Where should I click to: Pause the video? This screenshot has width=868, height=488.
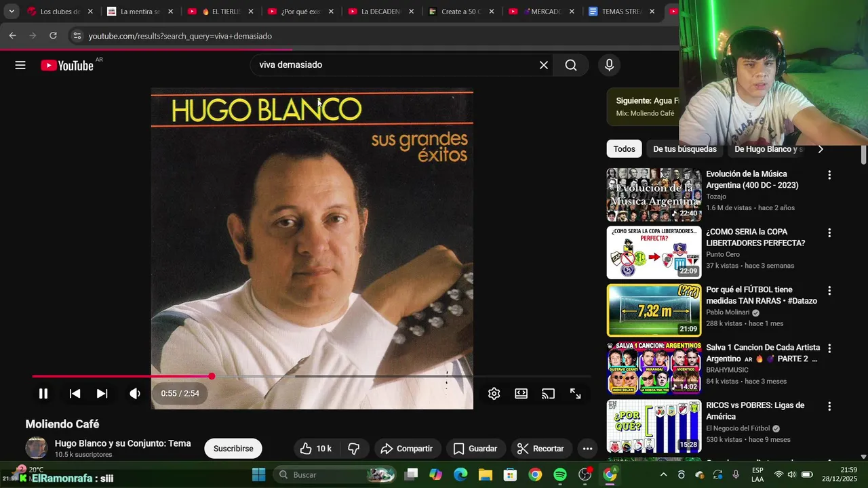tap(43, 394)
